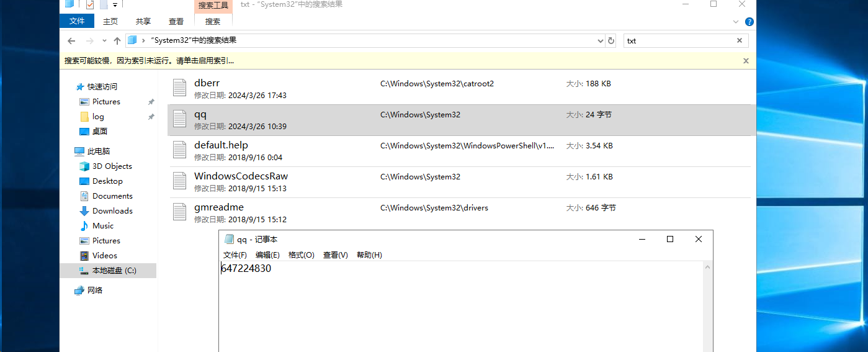Click the C:\Windows\System32\catroot2 path
The image size is (868, 352).
click(437, 84)
